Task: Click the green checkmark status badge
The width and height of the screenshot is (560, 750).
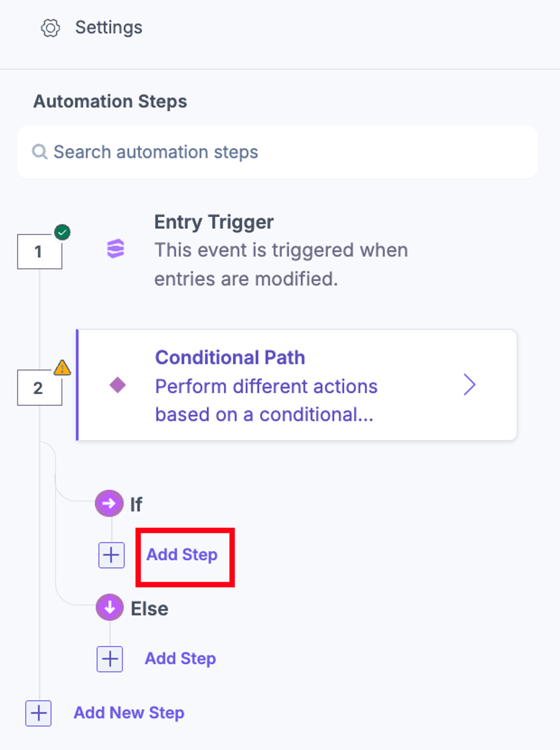Action: coord(62,232)
